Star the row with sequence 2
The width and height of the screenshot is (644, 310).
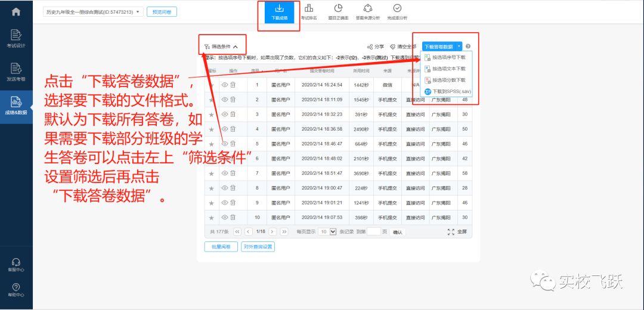(212, 100)
